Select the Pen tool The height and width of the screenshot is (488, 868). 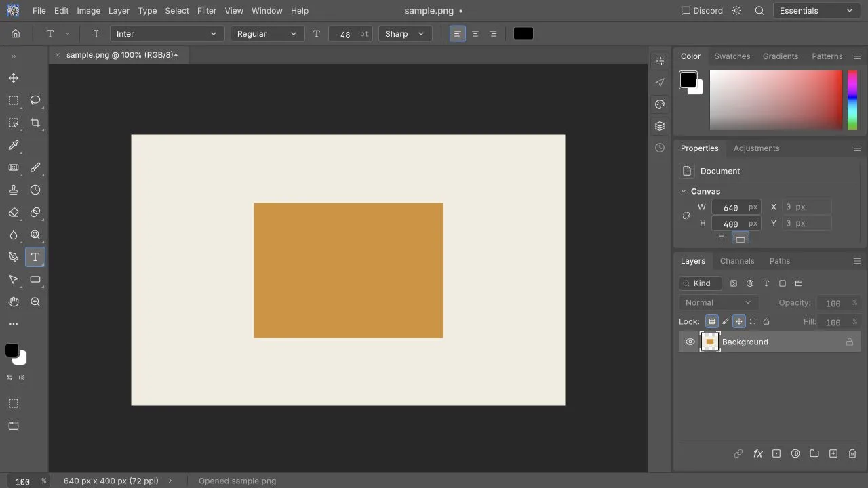tap(14, 257)
